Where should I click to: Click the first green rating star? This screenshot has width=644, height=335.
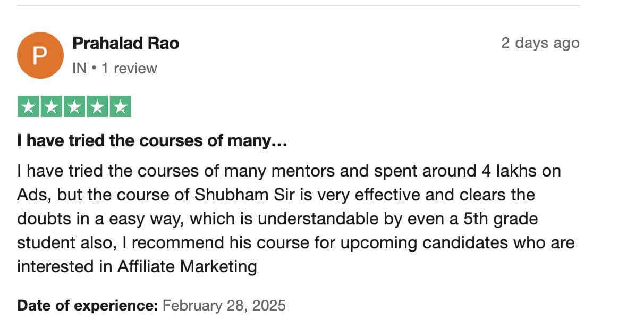coord(28,107)
